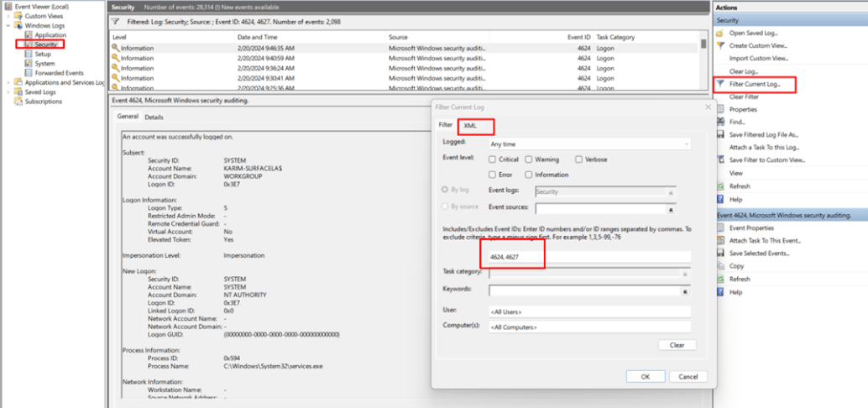The width and height of the screenshot is (868, 408).
Task: Open the Keywords dropdown list
Action: 685,290
